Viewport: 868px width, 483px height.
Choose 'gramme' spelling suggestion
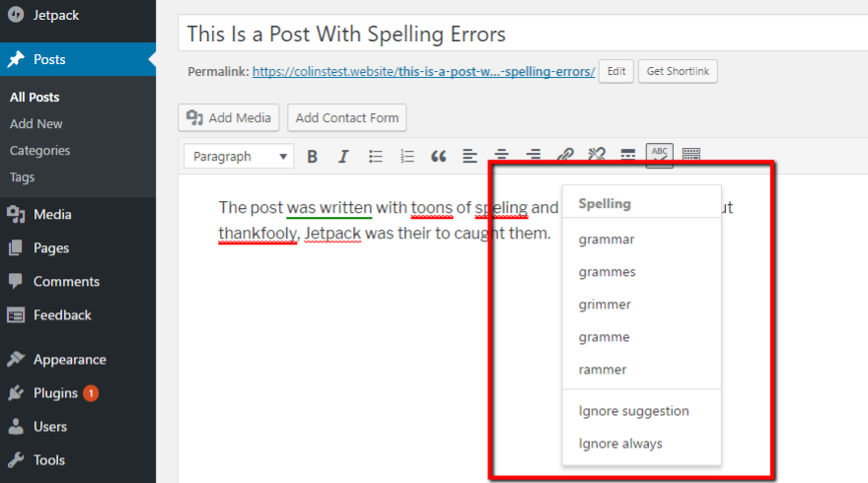coord(641,337)
